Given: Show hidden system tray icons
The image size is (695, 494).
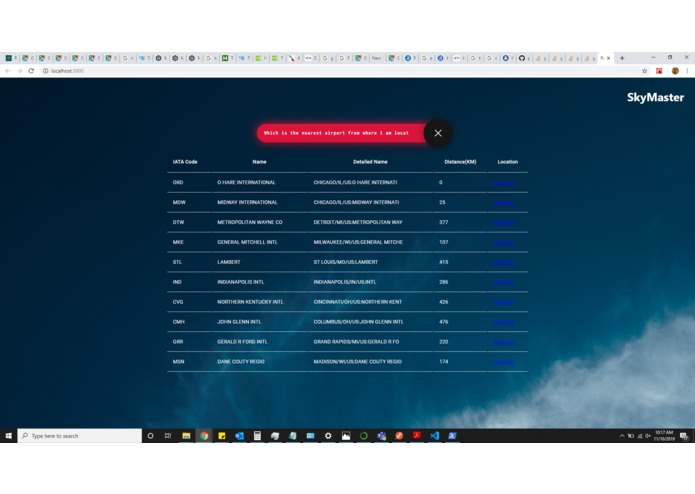Looking at the screenshot, I should coord(622,436).
